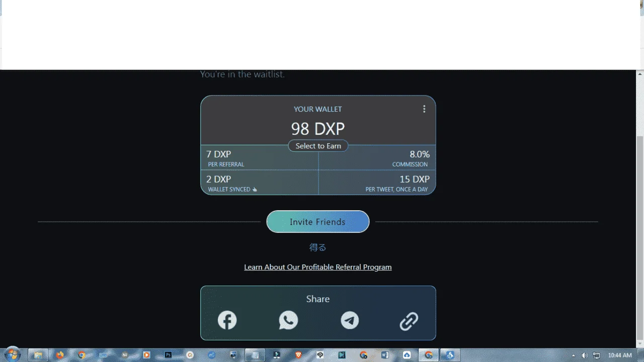Select the 8.0% commission cell

click(x=377, y=158)
